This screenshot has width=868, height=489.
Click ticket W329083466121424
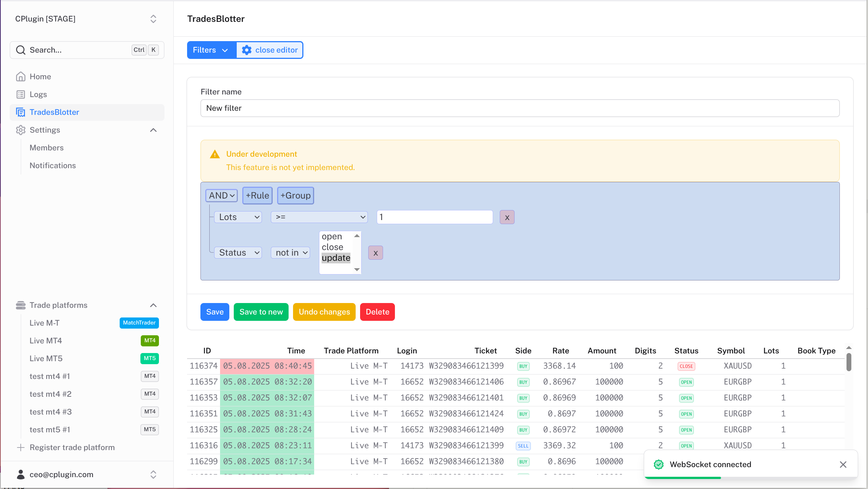point(466,414)
